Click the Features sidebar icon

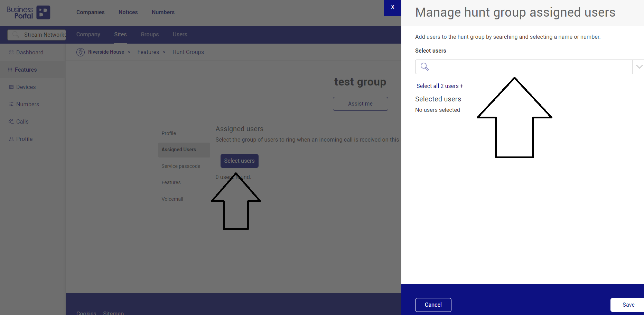10,70
